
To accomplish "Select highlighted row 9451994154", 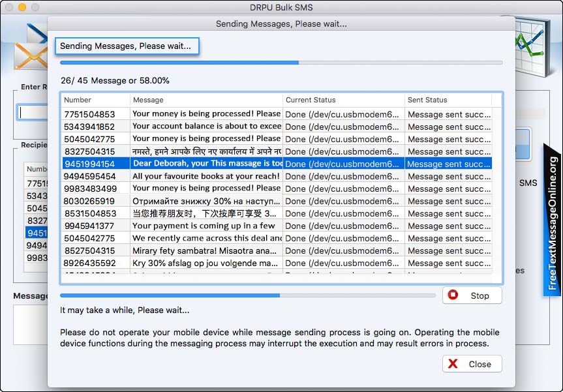I will 277,164.
